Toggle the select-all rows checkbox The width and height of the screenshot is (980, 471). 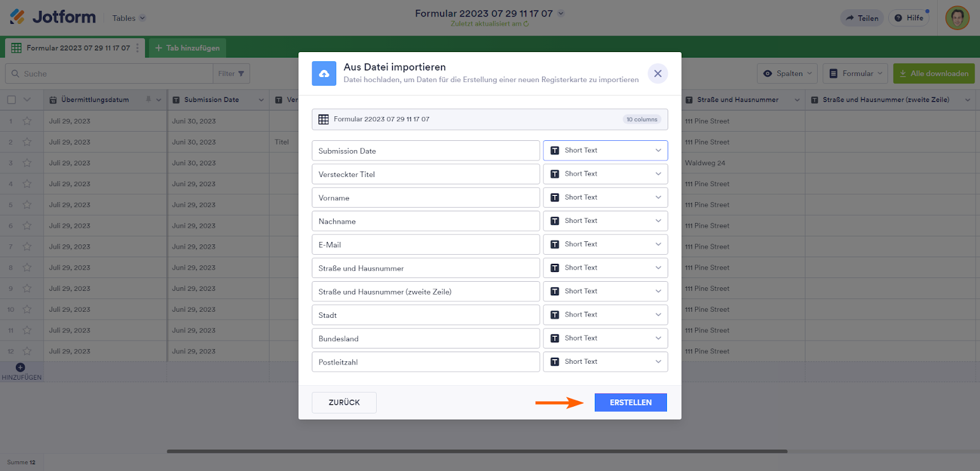coord(12,100)
